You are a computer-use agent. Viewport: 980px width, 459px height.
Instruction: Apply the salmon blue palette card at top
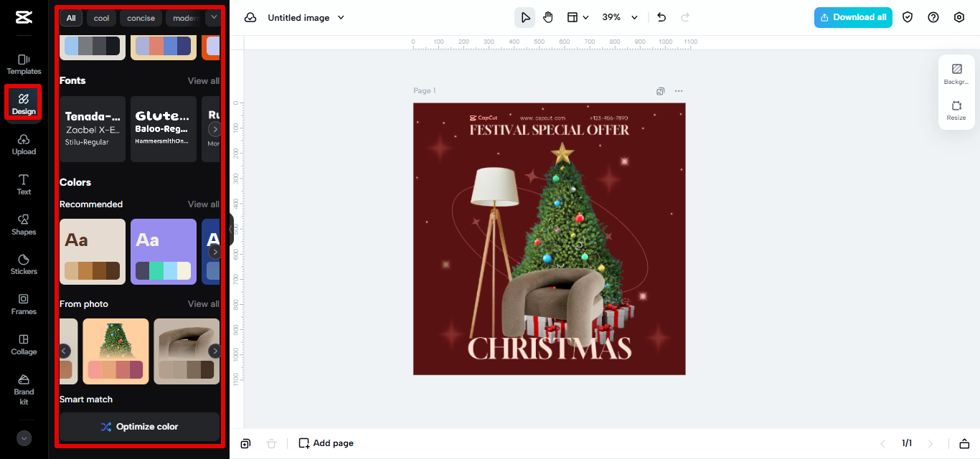click(164, 46)
